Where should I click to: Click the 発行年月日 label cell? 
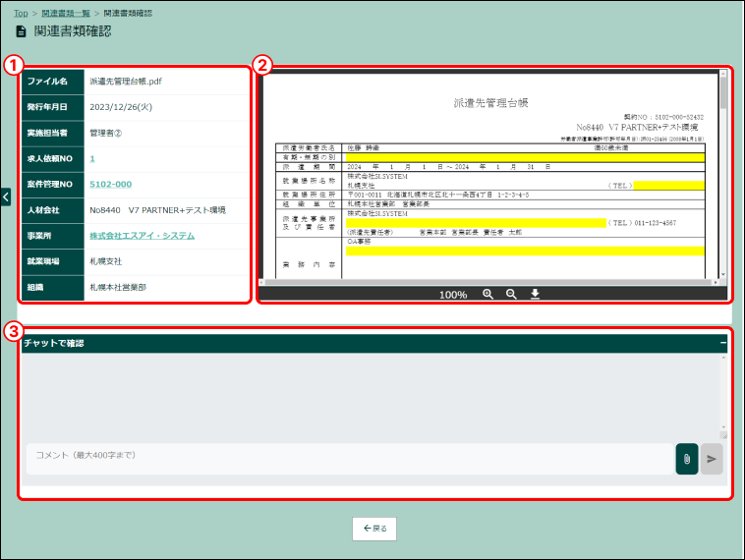point(53,107)
